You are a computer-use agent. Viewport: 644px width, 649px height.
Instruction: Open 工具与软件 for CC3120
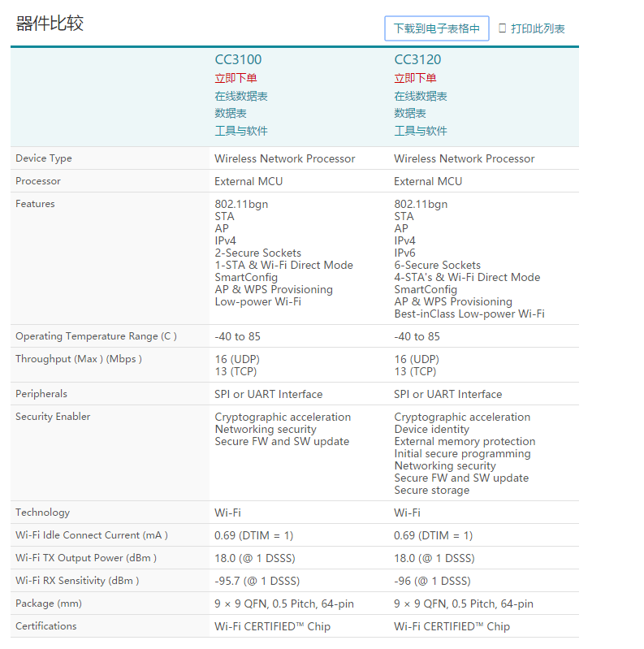(x=421, y=131)
